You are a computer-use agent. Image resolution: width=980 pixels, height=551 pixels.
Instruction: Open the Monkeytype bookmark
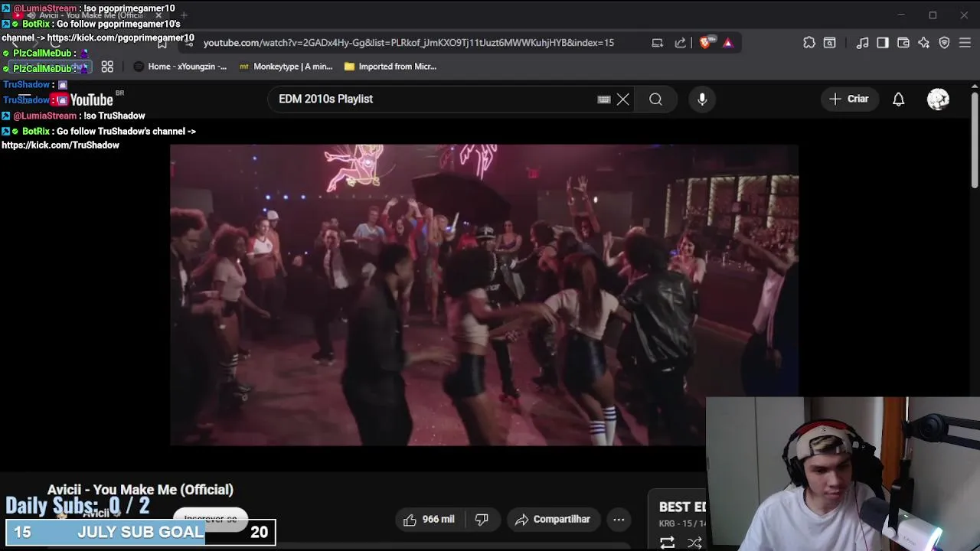pos(286,67)
